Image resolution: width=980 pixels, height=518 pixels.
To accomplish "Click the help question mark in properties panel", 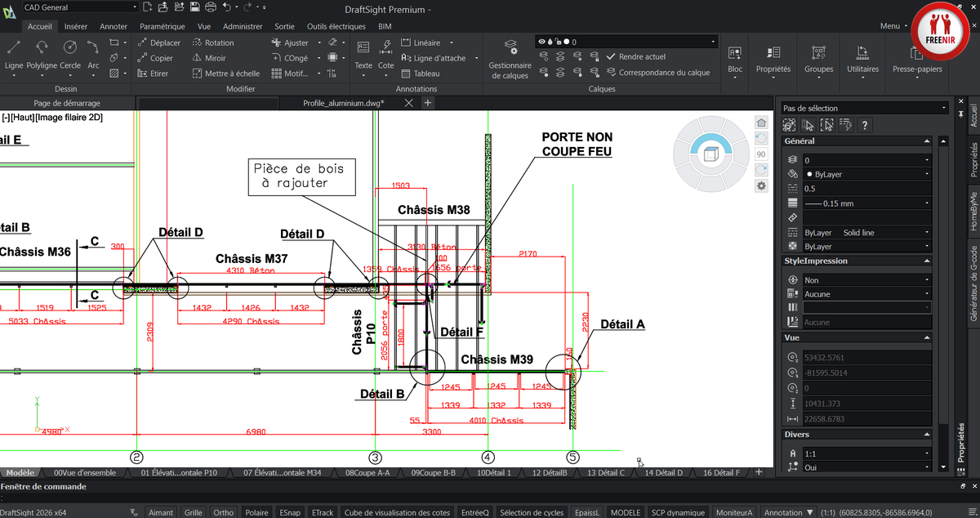I will click(865, 125).
